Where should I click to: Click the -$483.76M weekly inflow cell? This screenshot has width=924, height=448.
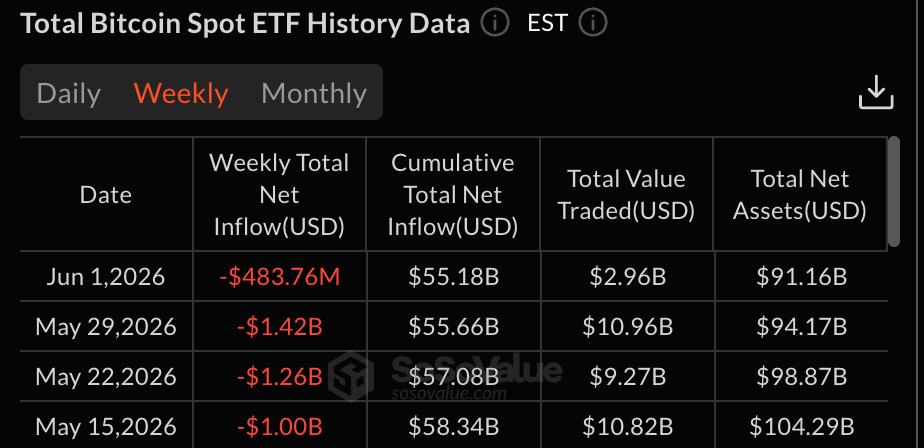coord(280,276)
